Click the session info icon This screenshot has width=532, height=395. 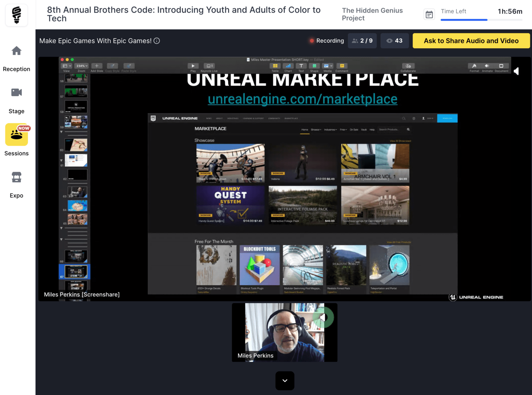157,41
